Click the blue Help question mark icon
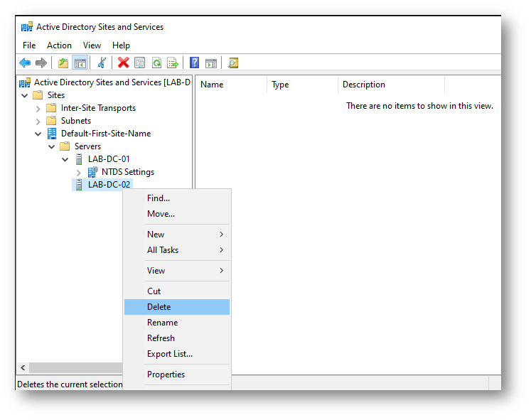Image resolution: width=531 pixels, height=420 pixels. click(194, 63)
